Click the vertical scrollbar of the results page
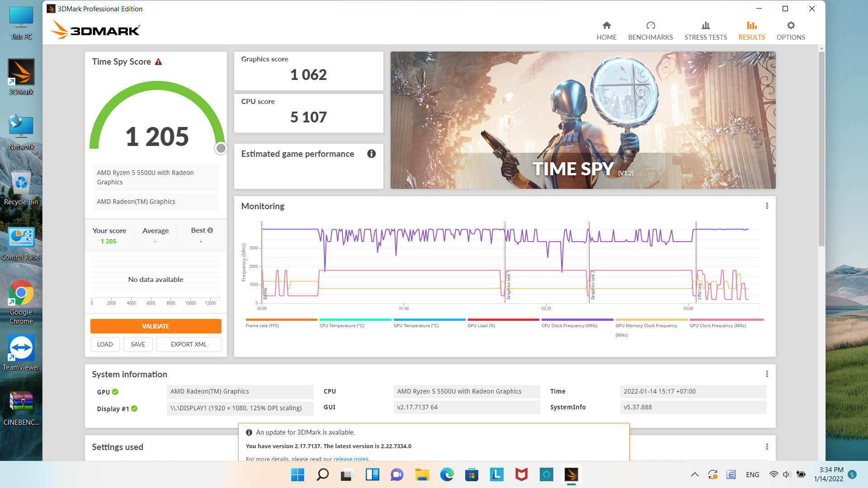This screenshot has width=868, height=488. point(821,149)
